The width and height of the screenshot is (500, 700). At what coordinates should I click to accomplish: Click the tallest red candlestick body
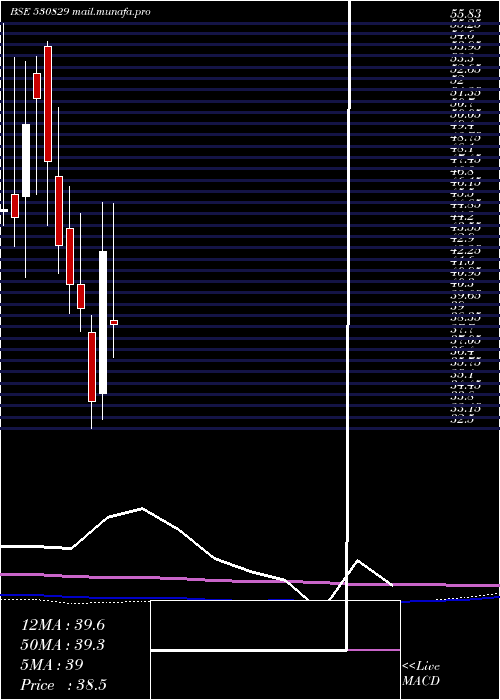pyautogui.click(x=48, y=104)
